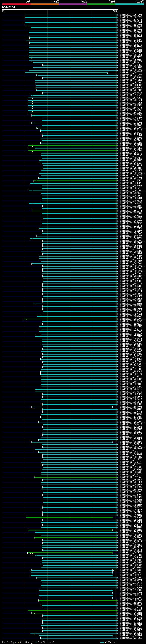This screenshot has width=146, height=644.
Task: Select label UniRef100_Q9ZQY3
Action: tap(131, 37)
